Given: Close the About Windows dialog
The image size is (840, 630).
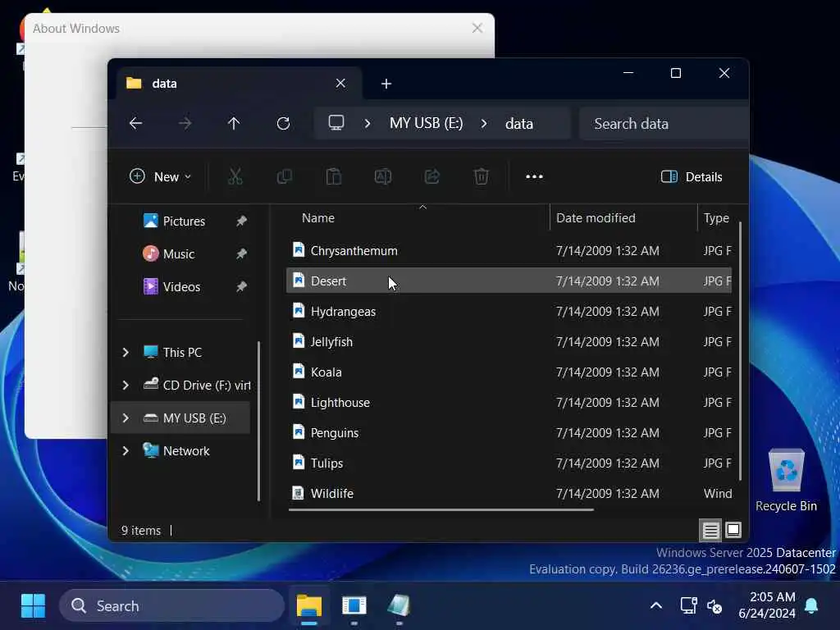Looking at the screenshot, I should point(477,28).
